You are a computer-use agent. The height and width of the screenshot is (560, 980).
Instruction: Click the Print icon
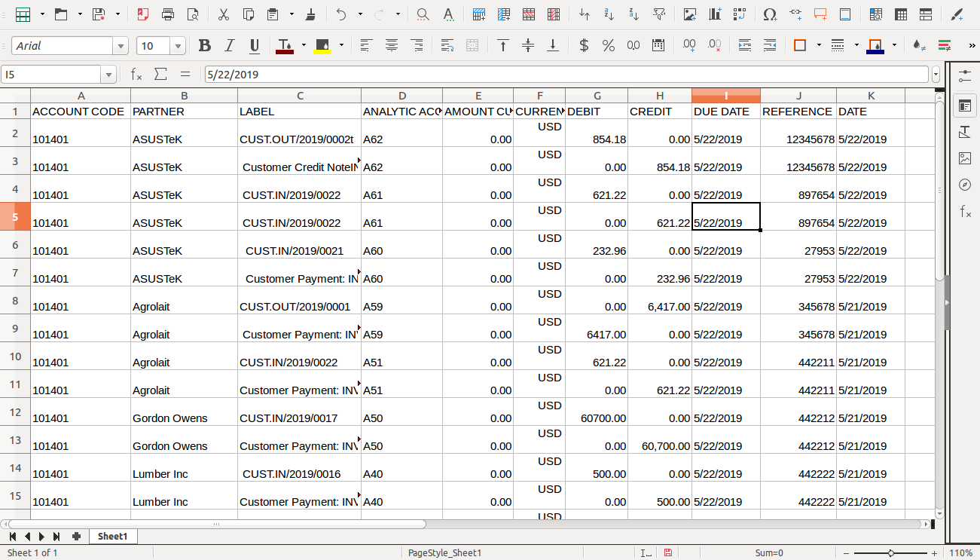[x=168, y=14]
